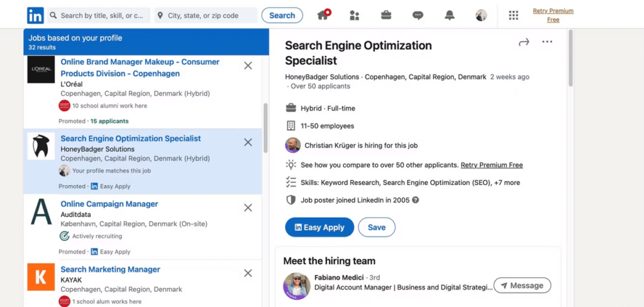
Task: Click the Fabiano Medici name
Action: tap(340, 277)
